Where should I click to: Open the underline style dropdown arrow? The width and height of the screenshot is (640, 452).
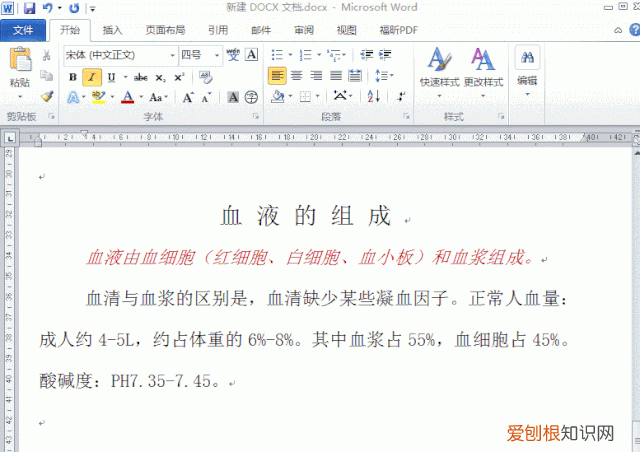pos(125,77)
